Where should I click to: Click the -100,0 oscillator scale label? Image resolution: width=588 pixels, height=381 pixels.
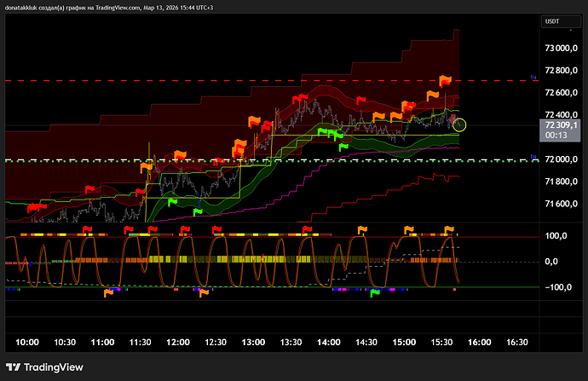pos(559,287)
